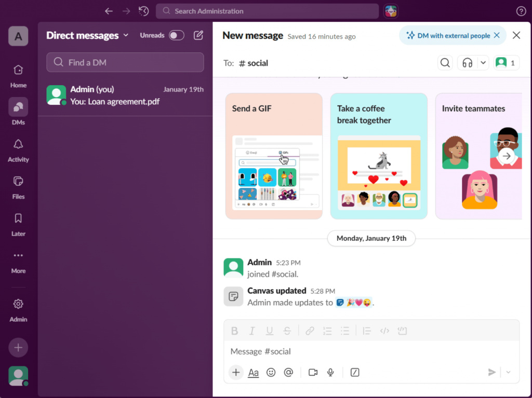The height and width of the screenshot is (398, 532).
Task: Click the DM with external people button
Action: (449, 36)
